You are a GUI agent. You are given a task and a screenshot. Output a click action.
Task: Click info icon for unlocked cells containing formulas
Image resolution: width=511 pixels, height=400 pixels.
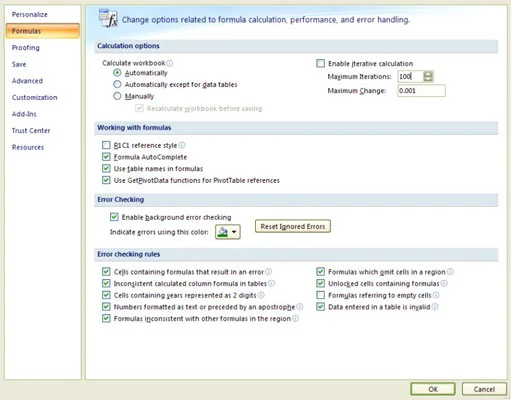click(444, 283)
